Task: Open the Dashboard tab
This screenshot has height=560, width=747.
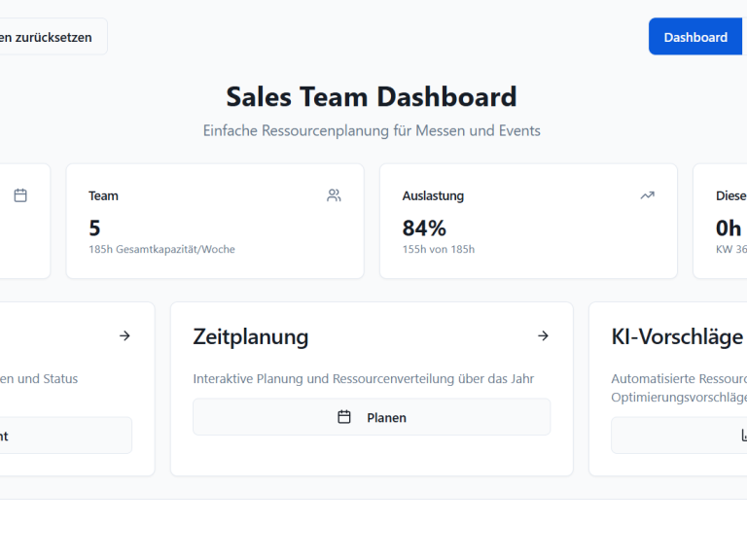Action: coord(694,37)
